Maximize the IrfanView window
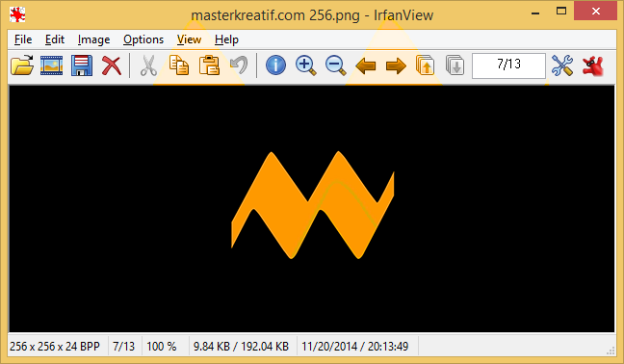The height and width of the screenshot is (364, 624). pos(561,12)
